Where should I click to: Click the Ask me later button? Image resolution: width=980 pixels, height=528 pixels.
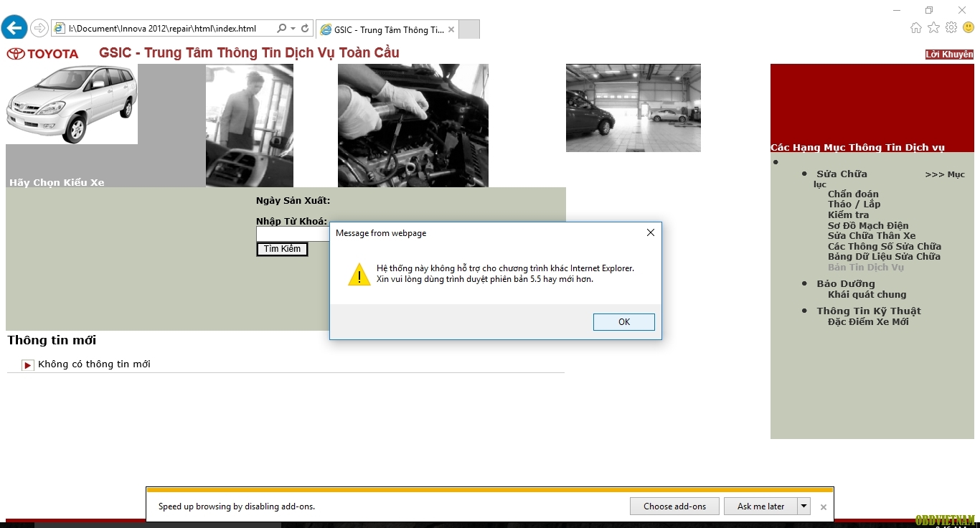(x=760, y=506)
